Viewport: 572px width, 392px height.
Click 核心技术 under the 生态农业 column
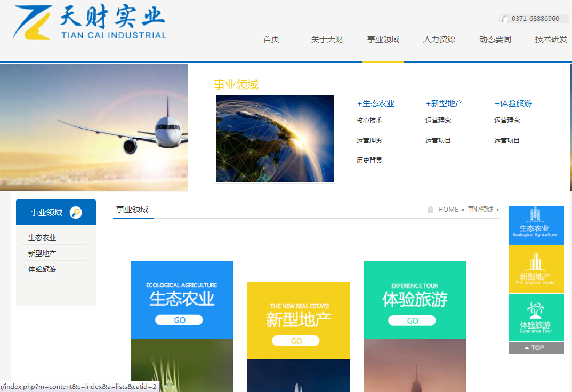pyautogui.click(x=369, y=121)
